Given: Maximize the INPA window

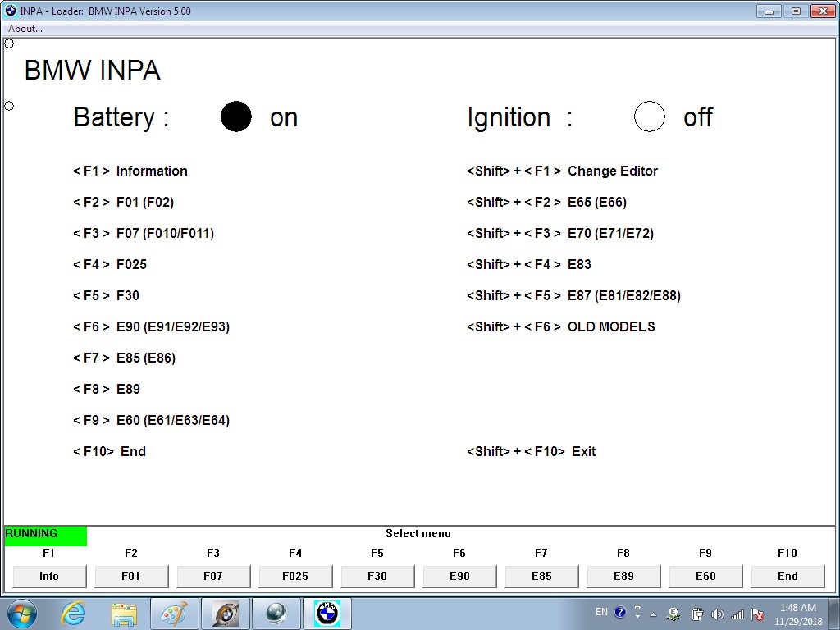Looking at the screenshot, I should click(796, 11).
